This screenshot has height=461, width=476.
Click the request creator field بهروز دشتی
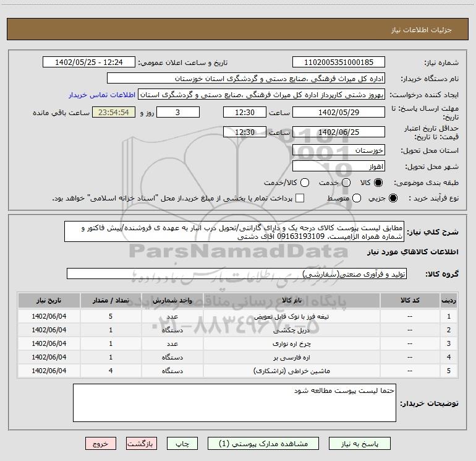pyautogui.click(x=261, y=95)
